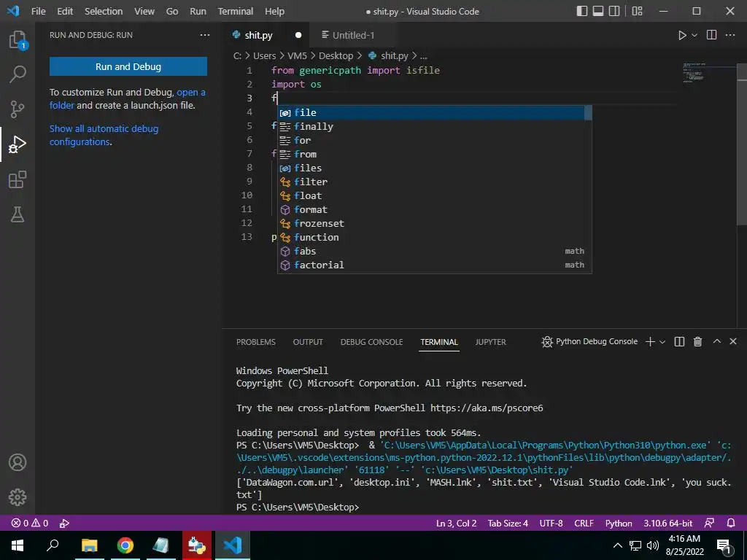The image size is (747, 560).
Task: Expand the Users breadcrumb segment
Action: (264, 55)
